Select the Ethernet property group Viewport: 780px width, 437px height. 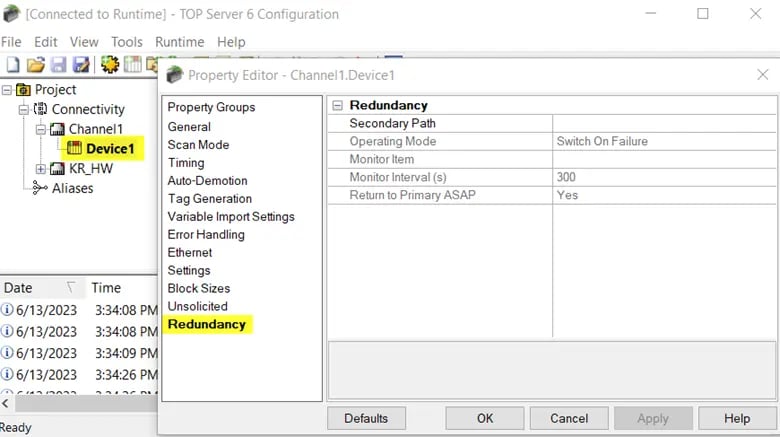(190, 252)
